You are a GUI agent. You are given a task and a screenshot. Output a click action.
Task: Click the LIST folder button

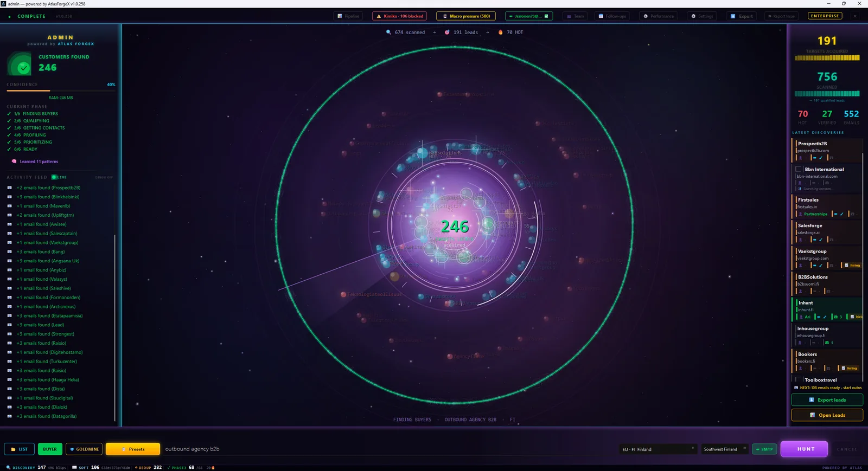tap(19, 449)
